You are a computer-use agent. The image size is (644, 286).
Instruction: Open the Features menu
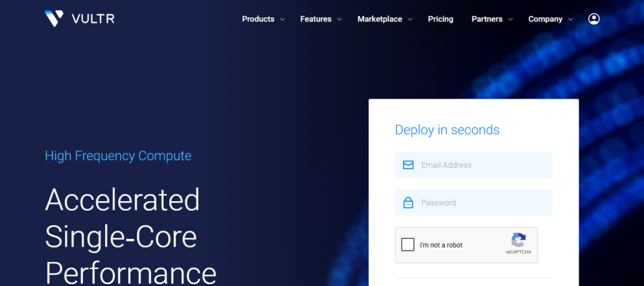click(316, 19)
